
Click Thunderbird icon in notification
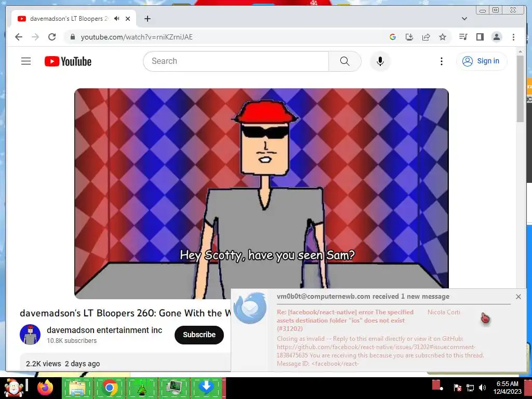250,308
